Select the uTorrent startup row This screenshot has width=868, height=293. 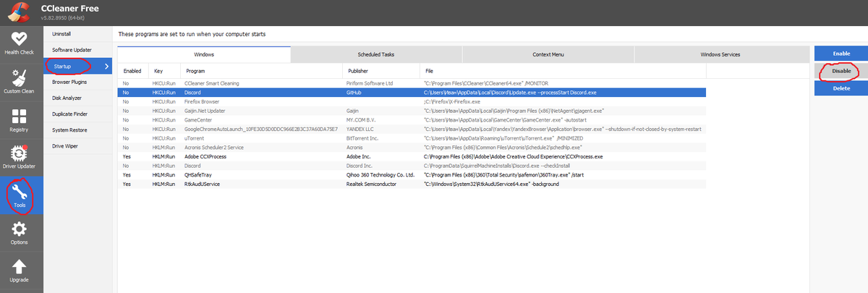412,138
